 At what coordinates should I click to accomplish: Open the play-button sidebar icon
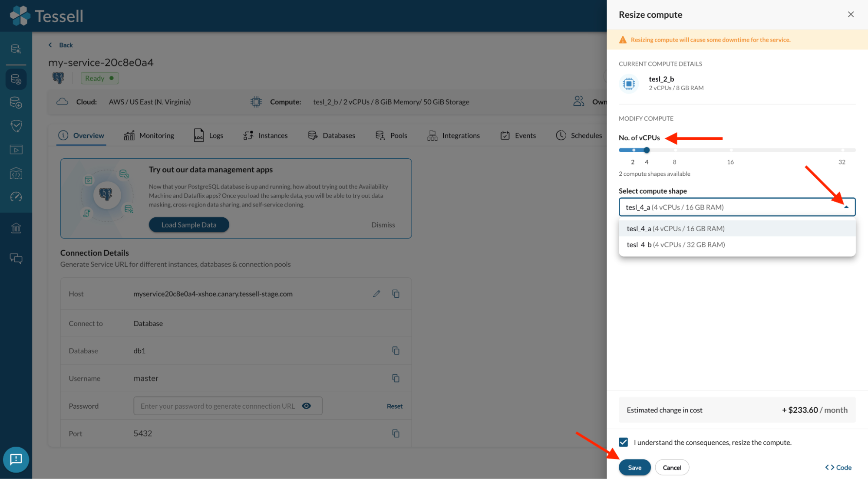point(16,150)
